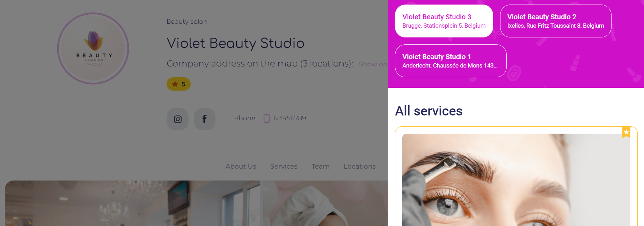644x226 pixels.
Task: Click the All services heading
Action: [x=429, y=111]
